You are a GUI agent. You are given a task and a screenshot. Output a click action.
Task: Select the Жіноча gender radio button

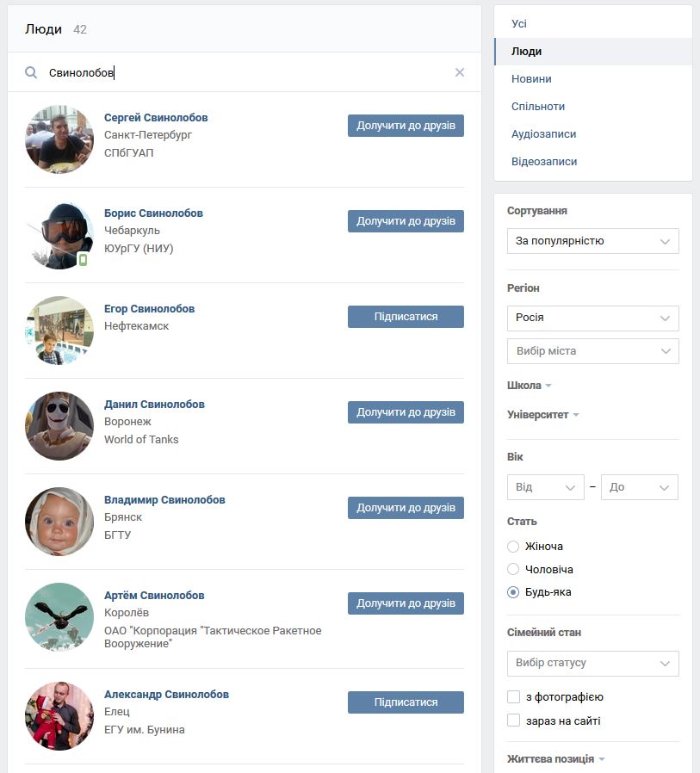[x=513, y=547]
